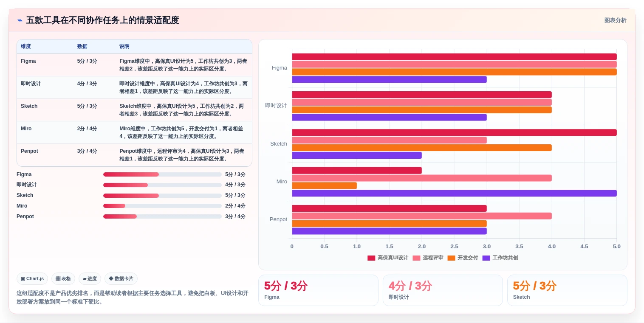
Task: Click the 2分 / 4分 cell in Miro row
Action: point(87,129)
